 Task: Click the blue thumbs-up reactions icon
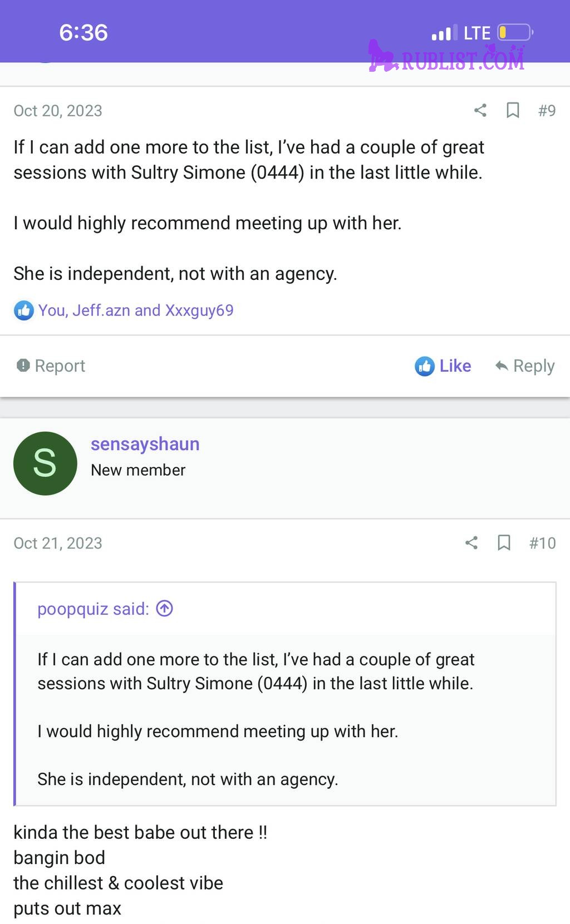[x=24, y=310]
